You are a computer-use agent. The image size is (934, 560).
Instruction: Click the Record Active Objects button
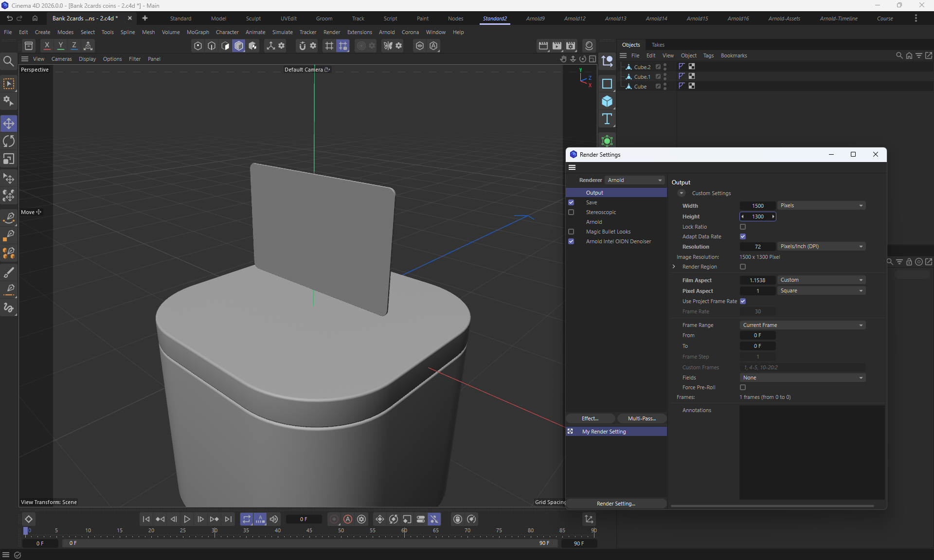[x=334, y=519]
